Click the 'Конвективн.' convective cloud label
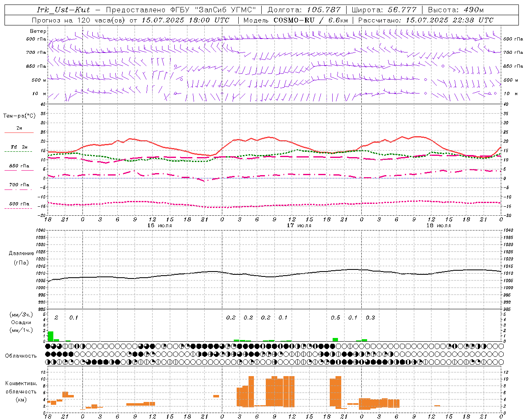Screen dimensions: 525x420 click(21, 383)
